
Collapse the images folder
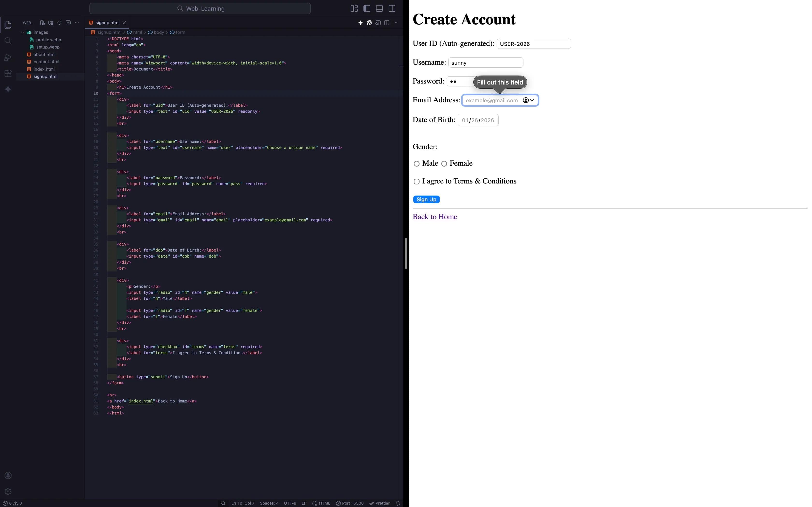coord(22,33)
